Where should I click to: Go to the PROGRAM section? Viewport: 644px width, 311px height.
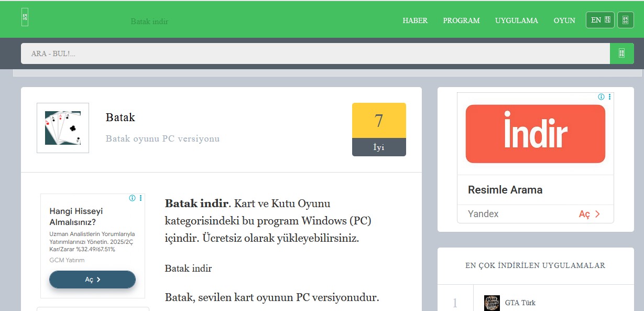coord(461,20)
